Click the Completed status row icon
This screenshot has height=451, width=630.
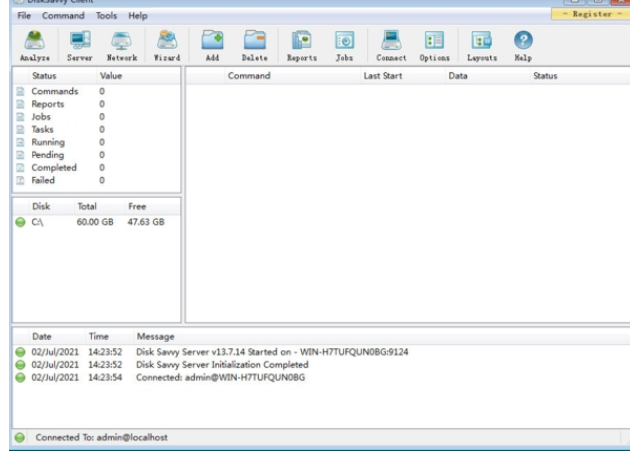coord(20,168)
